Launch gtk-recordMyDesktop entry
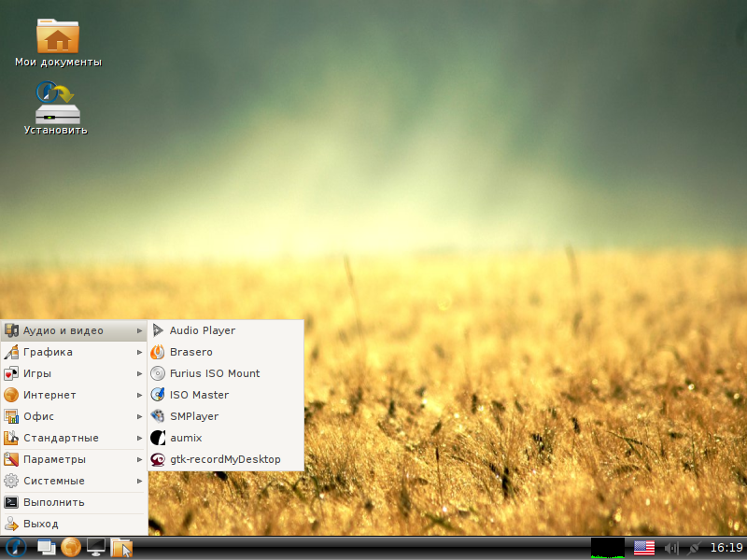The width and height of the screenshot is (747, 560). [x=226, y=459]
